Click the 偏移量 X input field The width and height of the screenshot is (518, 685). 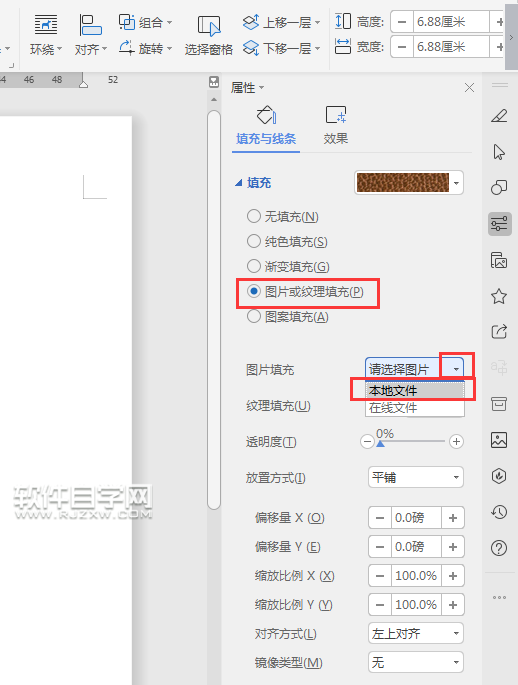(x=416, y=518)
